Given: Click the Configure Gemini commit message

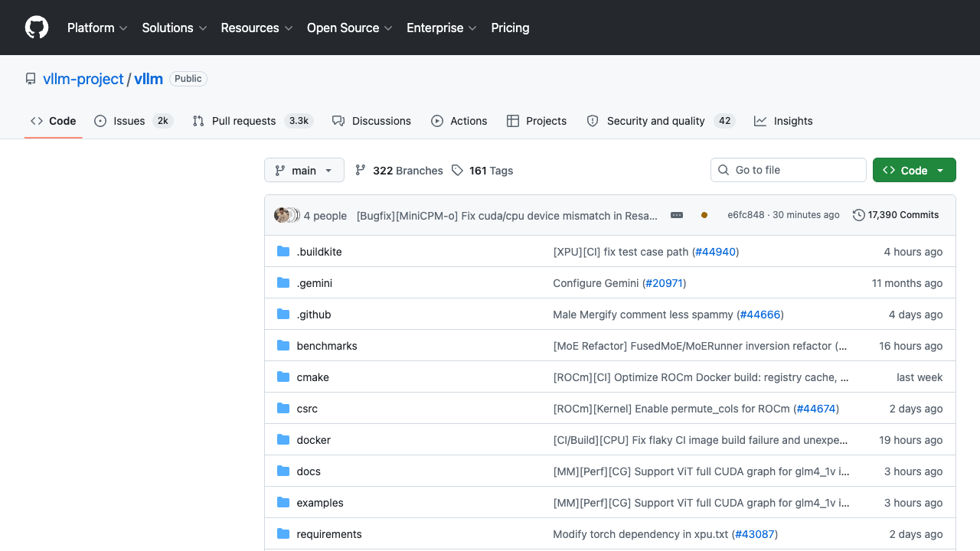Looking at the screenshot, I should (x=596, y=283).
